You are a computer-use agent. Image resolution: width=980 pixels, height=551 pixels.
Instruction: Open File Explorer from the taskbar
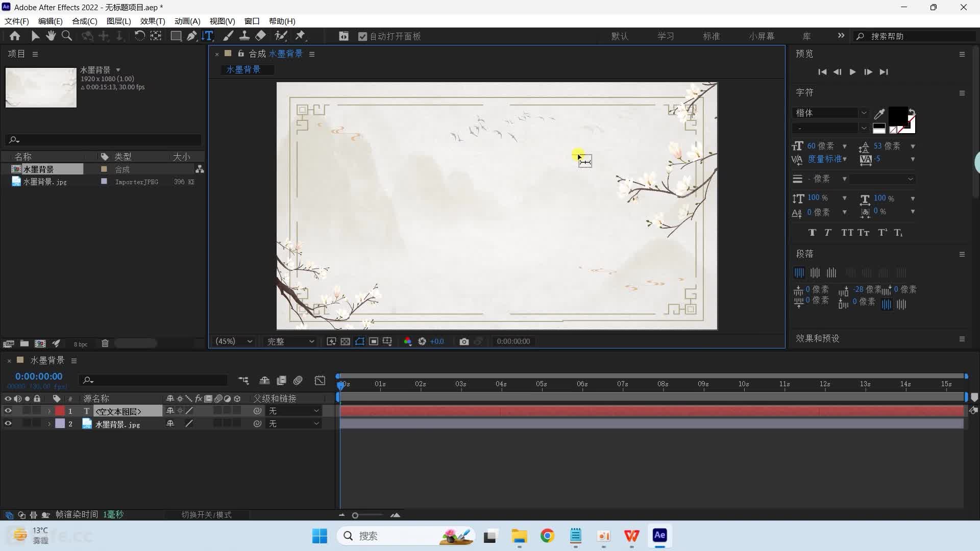pyautogui.click(x=520, y=536)
